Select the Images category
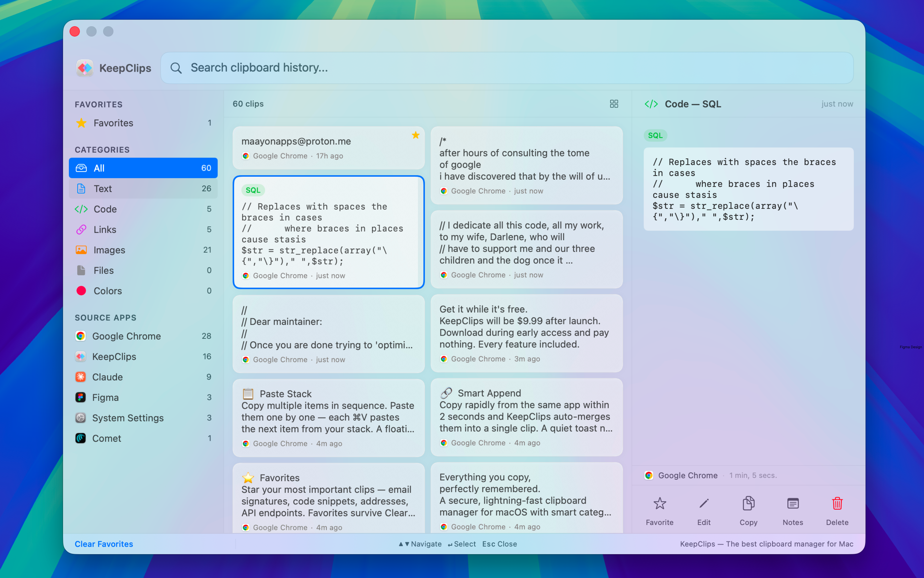This screenshot has height=578, width=924. pyautogui.click(x=143, y=250)
